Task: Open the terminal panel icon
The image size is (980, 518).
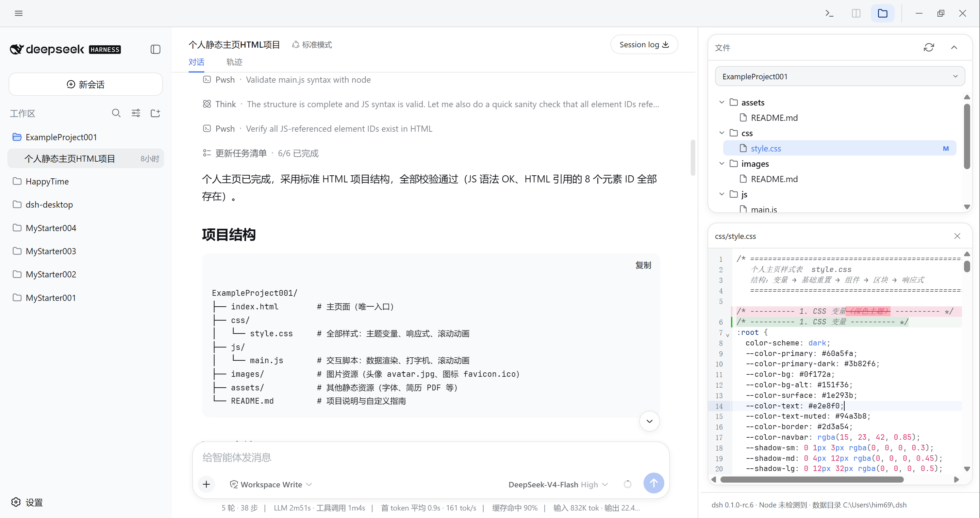Action: pos(829,13)
